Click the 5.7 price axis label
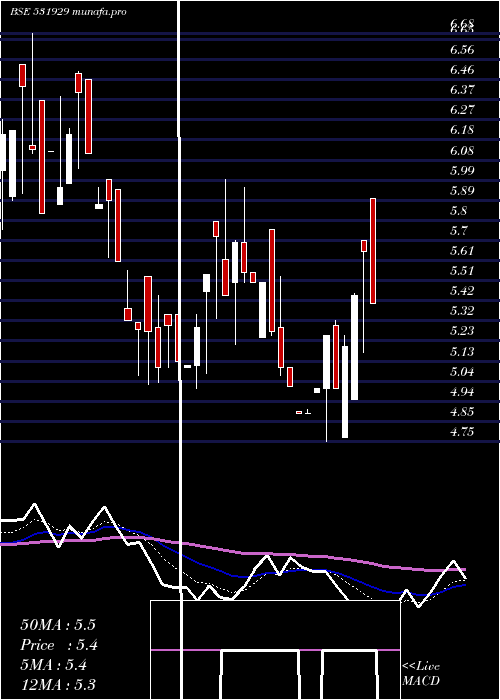 tap(458, 231)
